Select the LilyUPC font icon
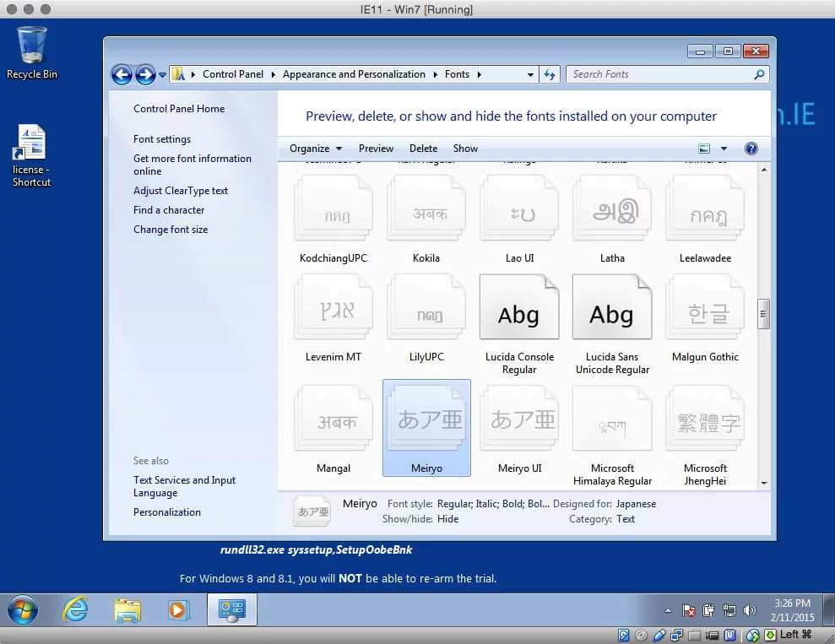Viewport: 835px width, 644px height. pos(426,306)
